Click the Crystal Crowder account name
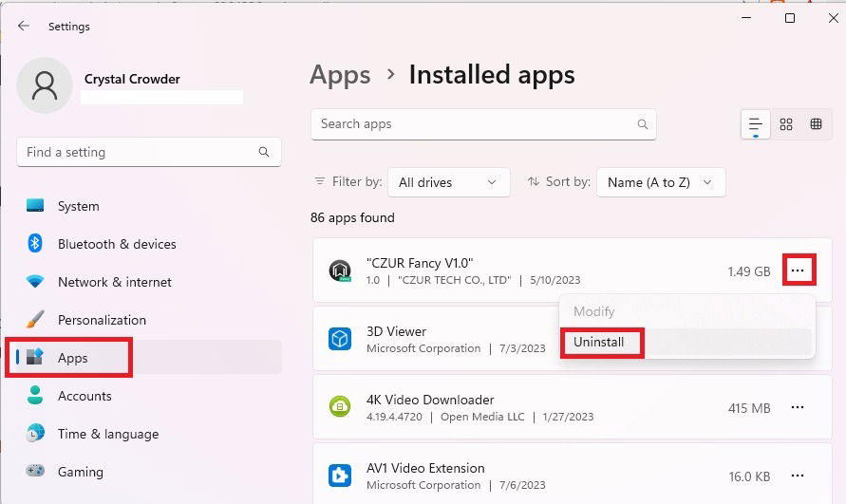Screen dimensions: 846x504 [132, 79]
